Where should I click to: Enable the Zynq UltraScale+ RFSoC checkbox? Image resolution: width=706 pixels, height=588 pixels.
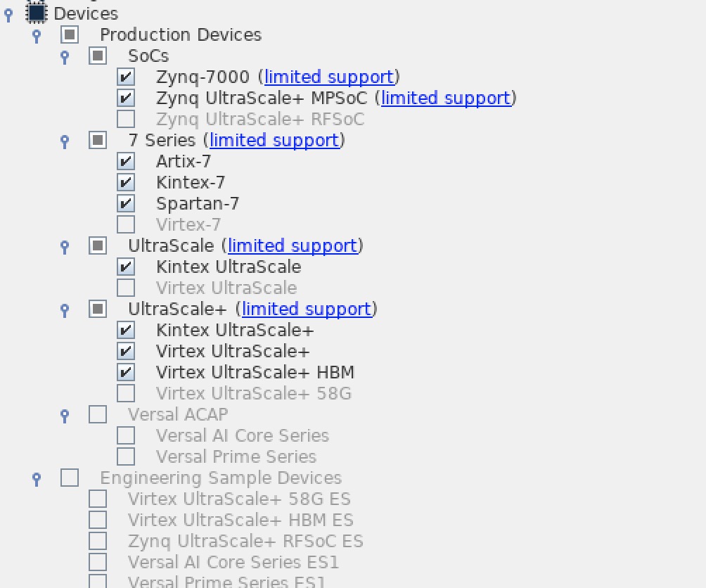click(125, 118)
